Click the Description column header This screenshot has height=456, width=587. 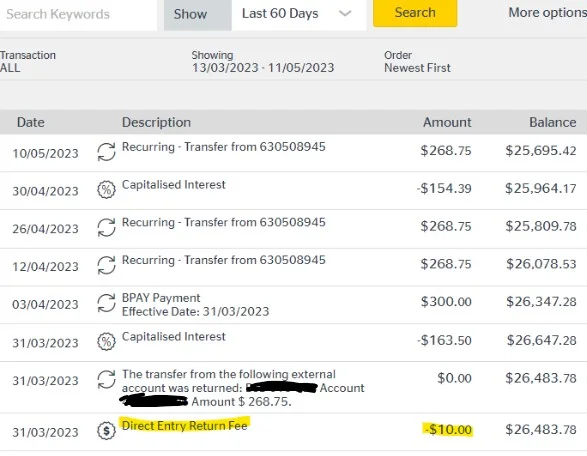156,122
